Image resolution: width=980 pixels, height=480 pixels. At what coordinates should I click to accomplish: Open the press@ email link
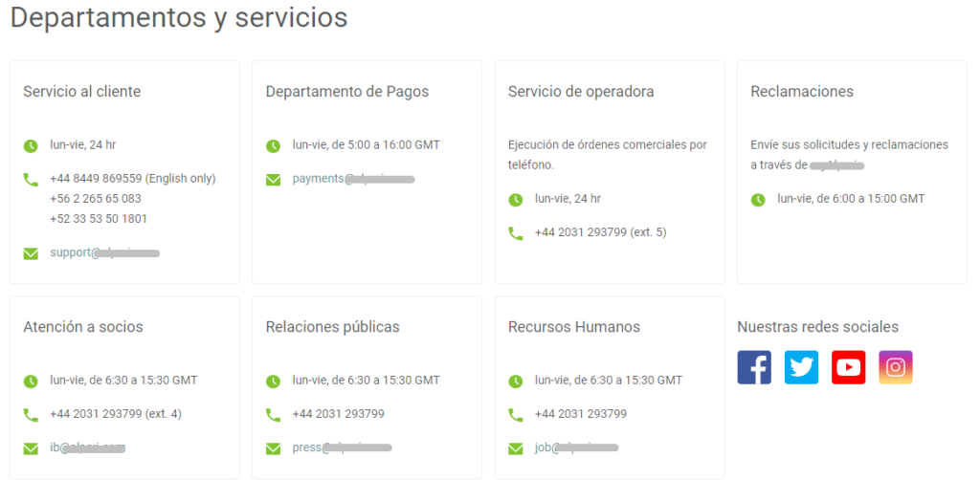[342, 447]
